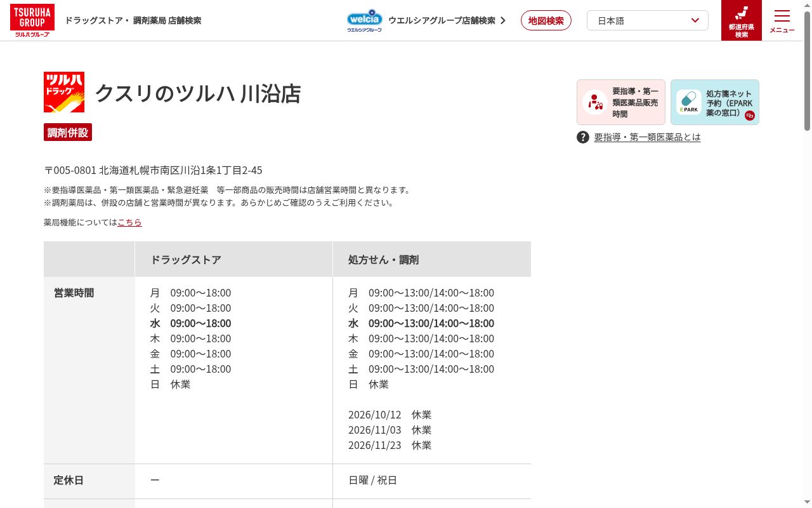Click the 営業時間 row header
The image size is (812, 508).
89,370
